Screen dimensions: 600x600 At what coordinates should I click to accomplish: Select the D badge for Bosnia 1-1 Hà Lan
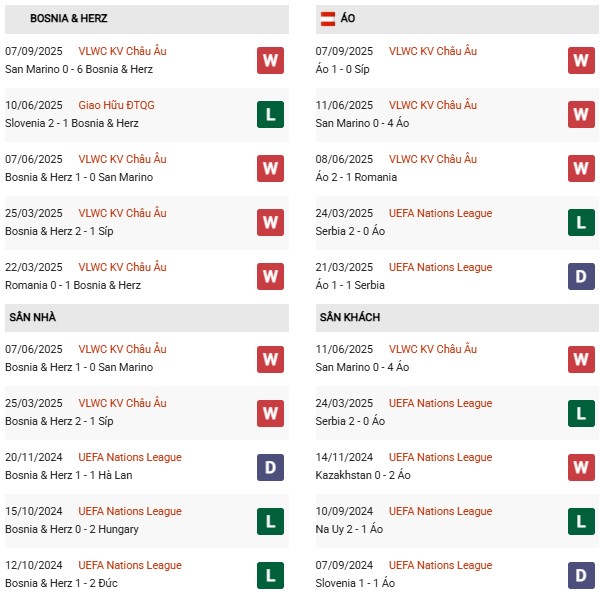click(270, 466)
